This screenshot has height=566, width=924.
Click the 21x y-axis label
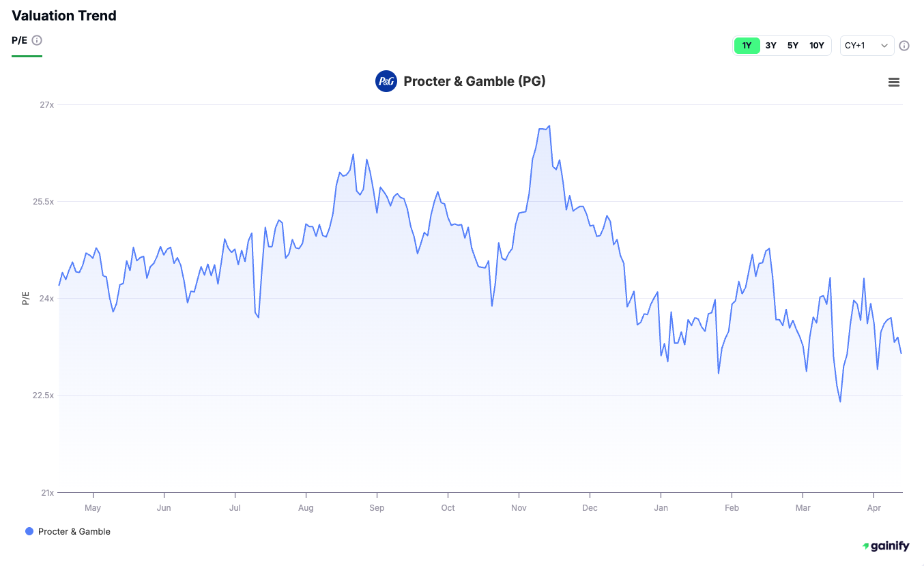pyautogui.click(x=46, y=492)
